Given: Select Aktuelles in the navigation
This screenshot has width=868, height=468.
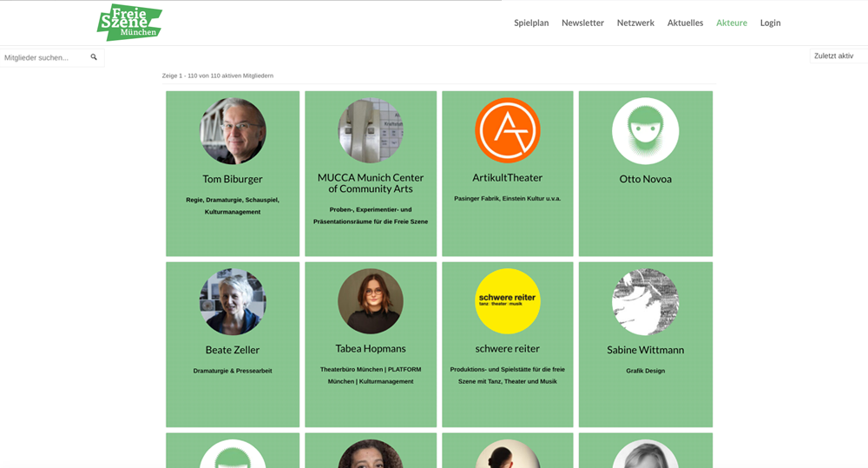Looking at the screenshot, I should (x=686, y=23).
